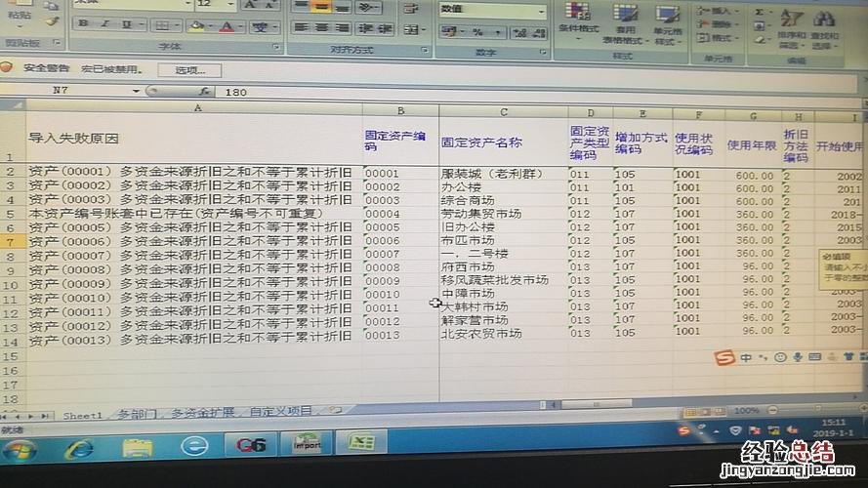Open 排序和筛选 sort and filter

[x=792, y=28]
